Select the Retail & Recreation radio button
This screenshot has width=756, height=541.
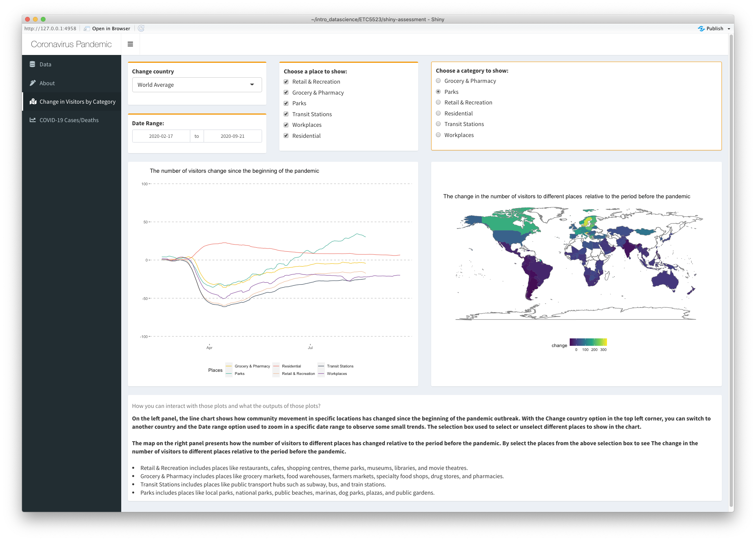438,102
